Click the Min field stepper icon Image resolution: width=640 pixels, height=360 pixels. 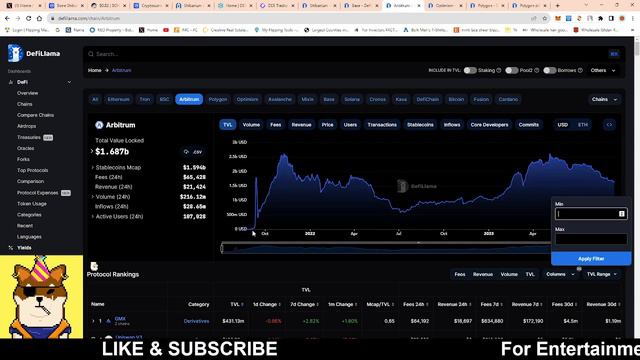pos(621,214)
